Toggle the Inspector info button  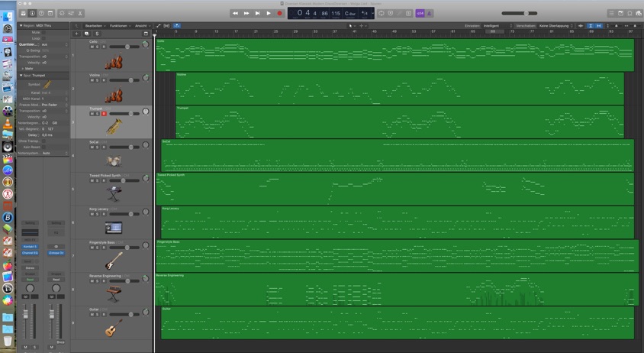click(x=33, y=13)
